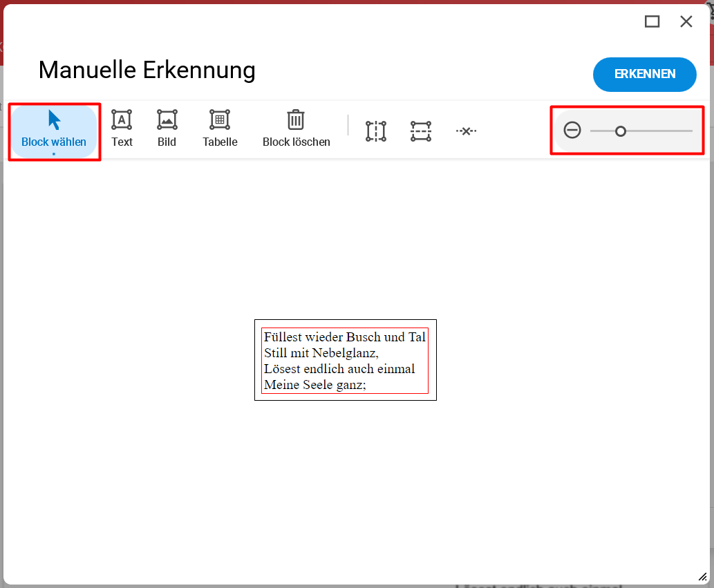The image size is (714, 588).
Task: Choose the Bild block tool
Action: click(x=167, y=129)
